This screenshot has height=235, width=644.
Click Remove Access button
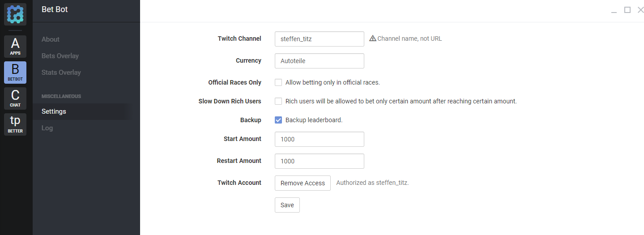point(303,183)
